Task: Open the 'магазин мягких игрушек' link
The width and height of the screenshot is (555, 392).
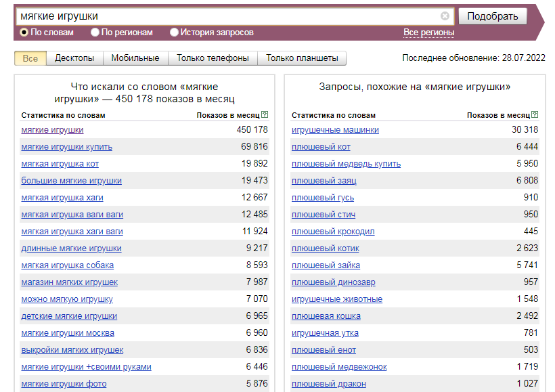Action: click(x=69, y=282)
